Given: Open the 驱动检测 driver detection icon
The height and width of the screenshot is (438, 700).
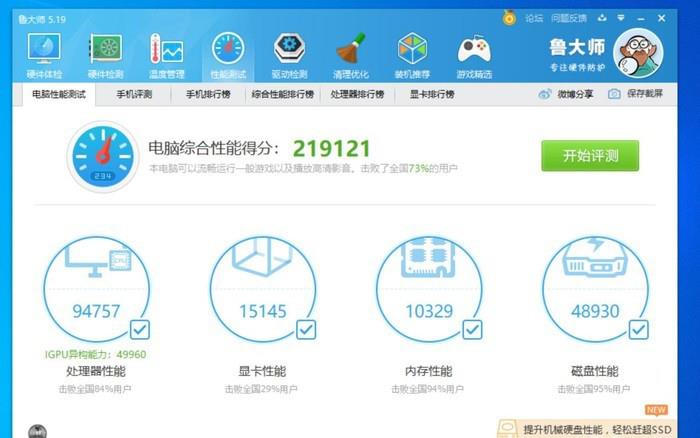Looking at the screenshot, I should 289,55.
